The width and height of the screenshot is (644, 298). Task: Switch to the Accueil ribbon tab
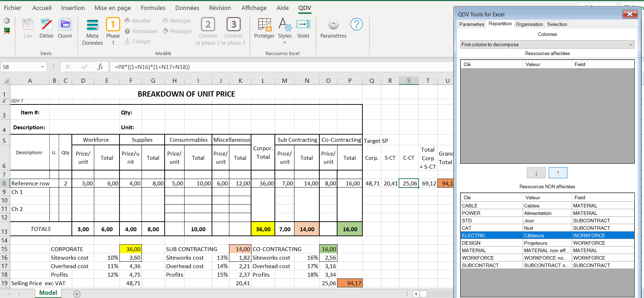click(x=42, y=8)
